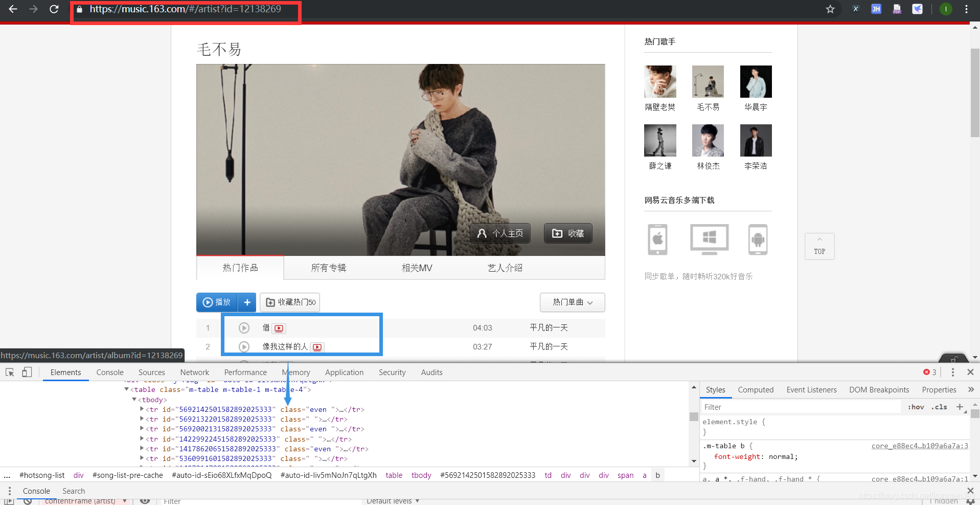The width and height of the screenshot is (980, 505).
Task: Switch to the DevTools Application tab
Action: click(x=345, y=372)
